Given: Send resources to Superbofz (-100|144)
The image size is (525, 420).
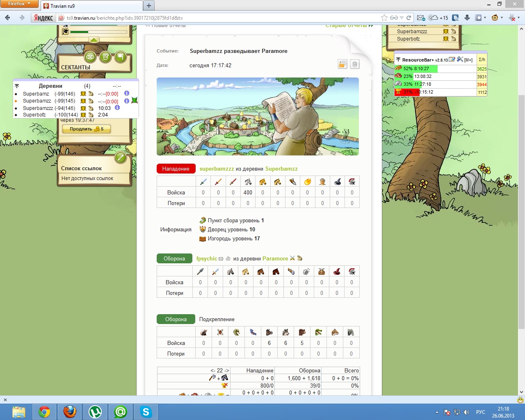Looking at the screenshot, I should coord(91,115).
